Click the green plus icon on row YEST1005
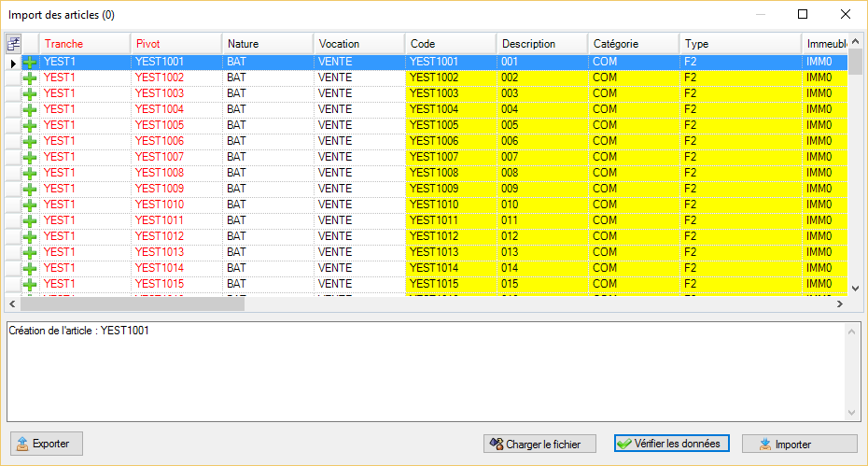The width and height of the screenshot is (868, 466). (30, 125)
